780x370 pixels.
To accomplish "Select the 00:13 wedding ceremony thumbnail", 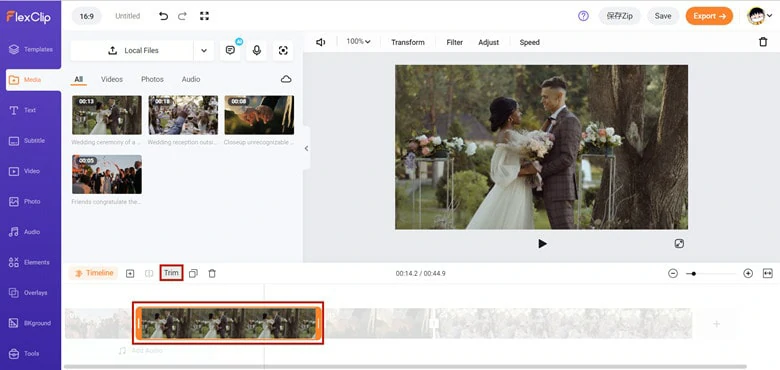I will (106, 115).
